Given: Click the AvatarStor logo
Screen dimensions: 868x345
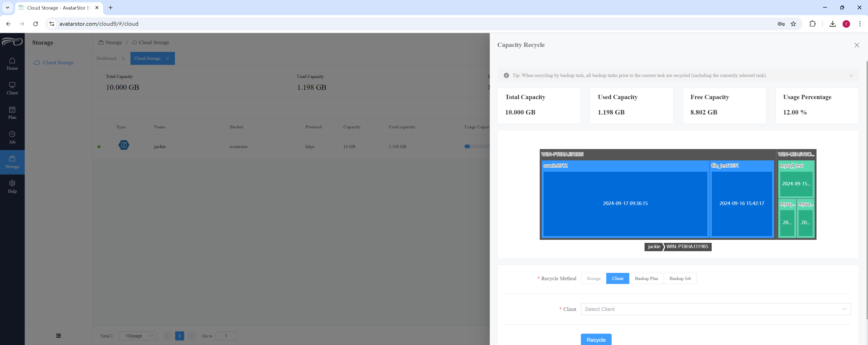Looking at the screenshot, I should point(12,42).
